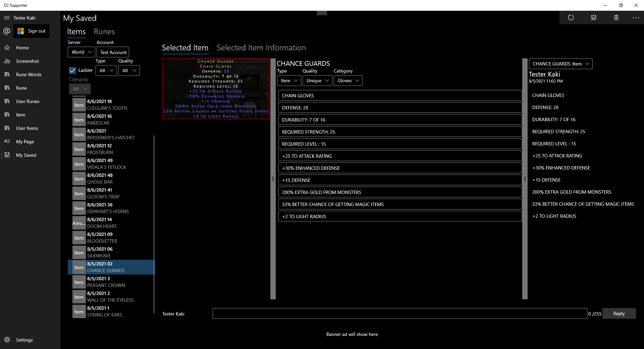Click the Chance Guards item screenshot thumbnail
The image size is (644, 349).
216,89
